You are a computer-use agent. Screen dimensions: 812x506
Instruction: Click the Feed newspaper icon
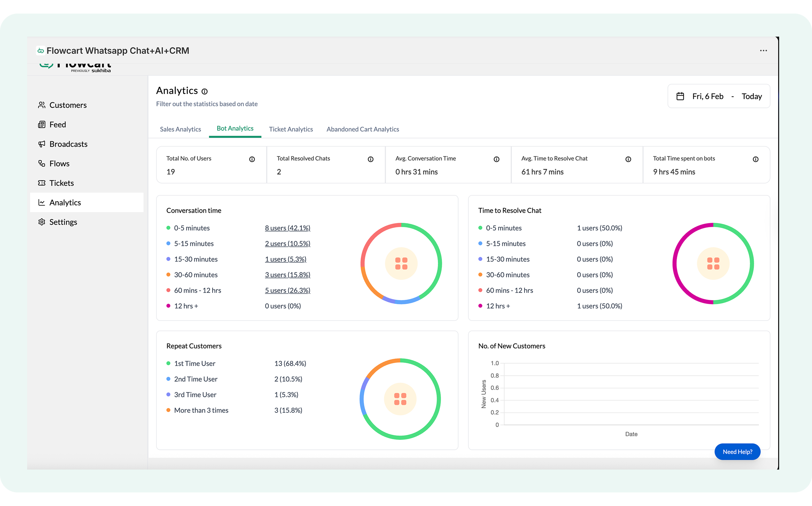click(42, 124)
